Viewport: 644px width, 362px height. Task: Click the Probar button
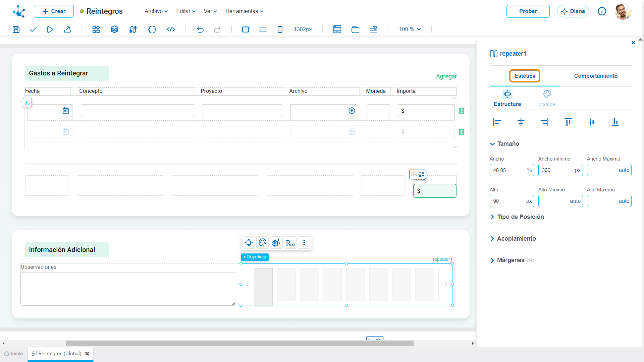click(528, 11)
